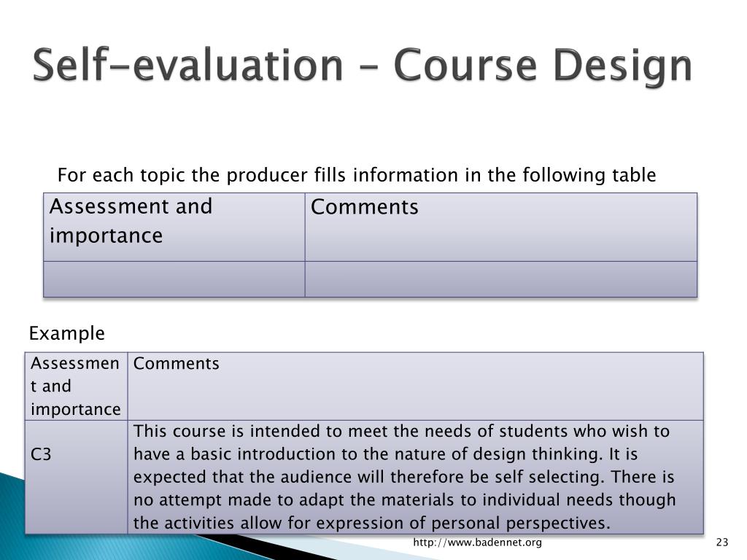Open the http://www.badennet.org link
This screenshot has height=560, width=747.
coord(477,542)
